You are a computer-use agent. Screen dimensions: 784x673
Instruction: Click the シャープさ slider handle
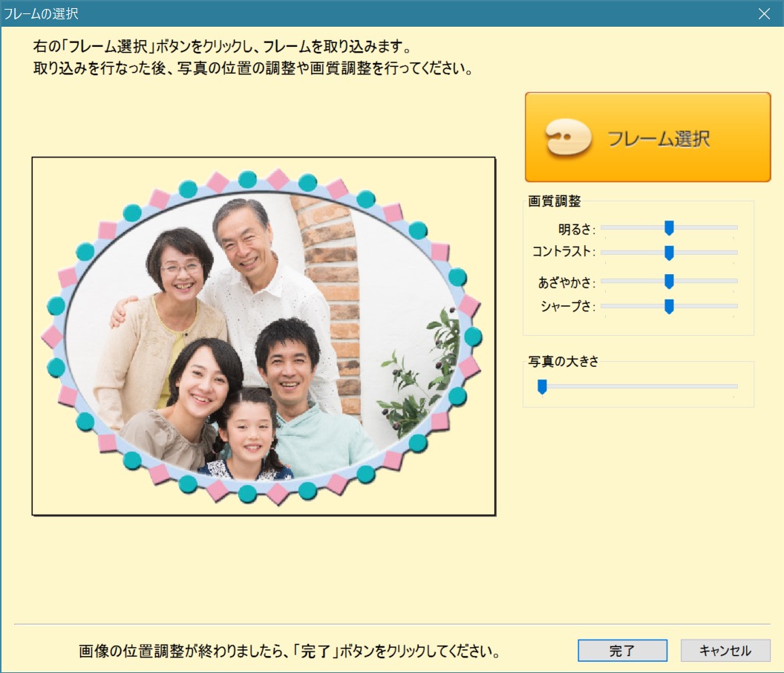point(669,306)
